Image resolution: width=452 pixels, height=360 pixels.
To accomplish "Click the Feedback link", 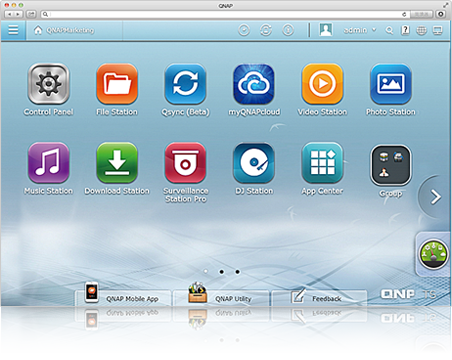I will point(319,297).
